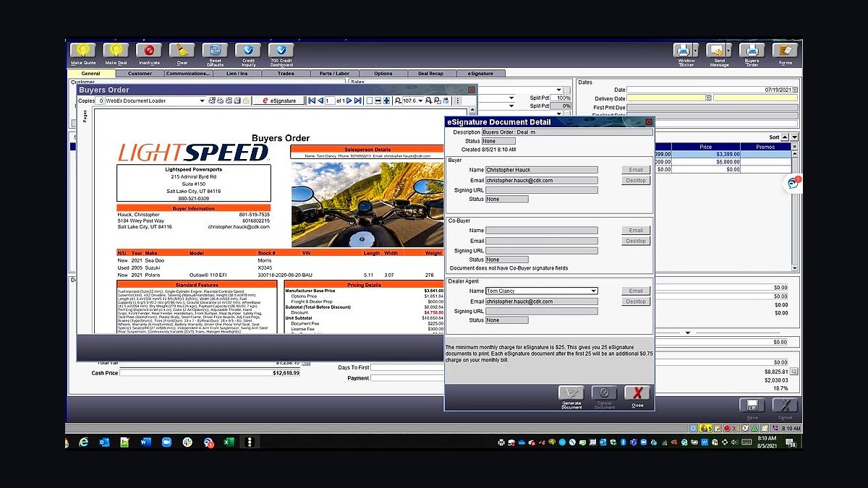Open the salesperson dropdown next to Split Pct 100%

pos(511,98)
